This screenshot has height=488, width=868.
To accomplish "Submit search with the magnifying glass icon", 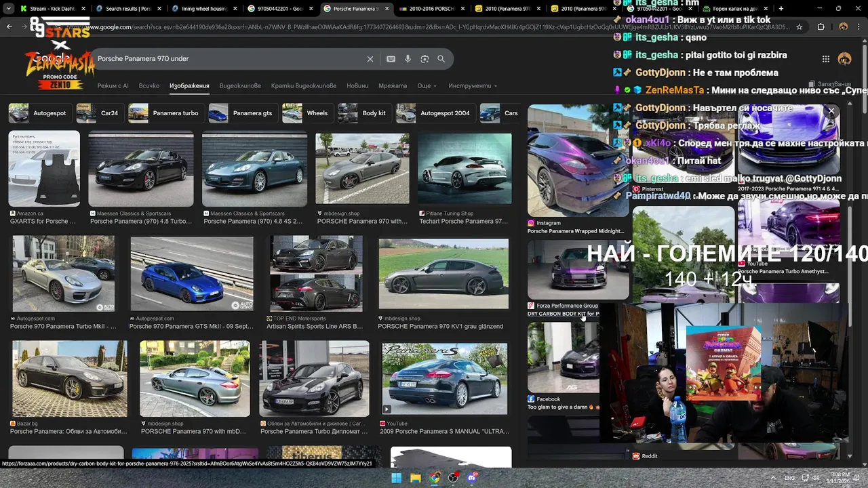I will click(x=441, y=59).
